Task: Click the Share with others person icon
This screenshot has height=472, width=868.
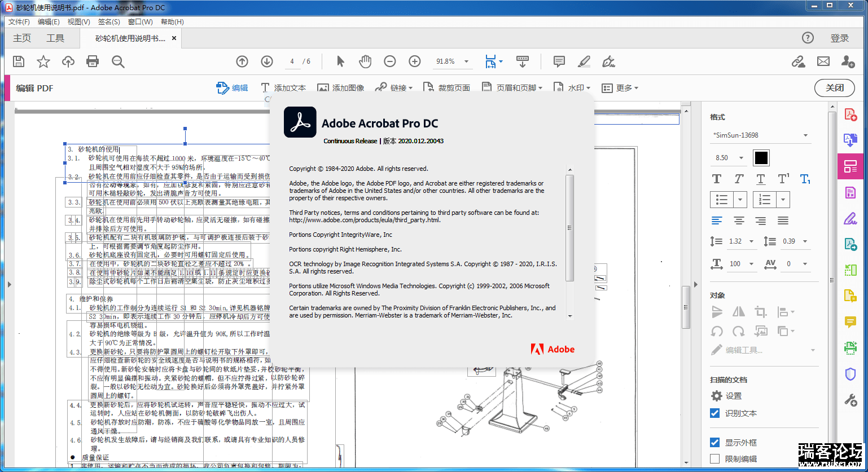Action: point(848,61)
